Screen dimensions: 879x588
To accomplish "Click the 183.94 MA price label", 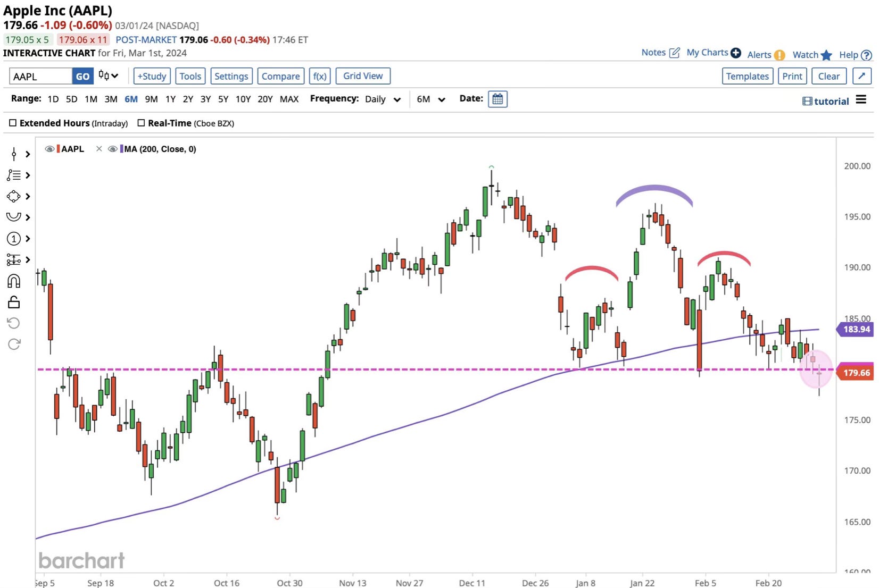I will [x=855, y=329].
